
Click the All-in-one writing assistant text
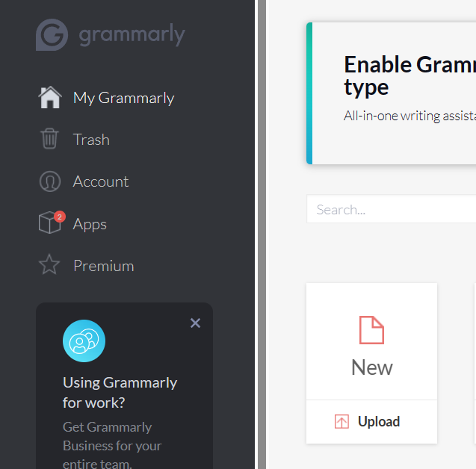coord(409,116)
